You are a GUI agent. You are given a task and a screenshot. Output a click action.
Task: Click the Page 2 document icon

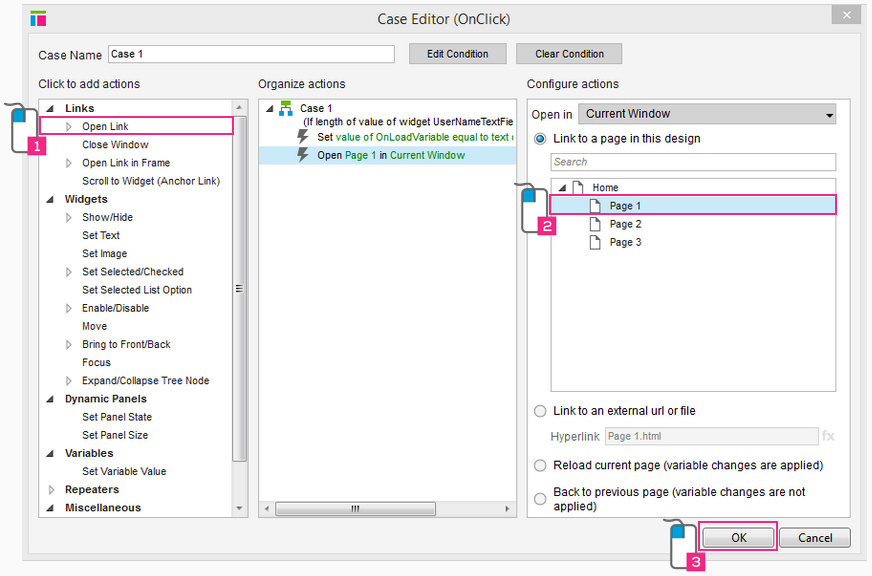(596, 224)
